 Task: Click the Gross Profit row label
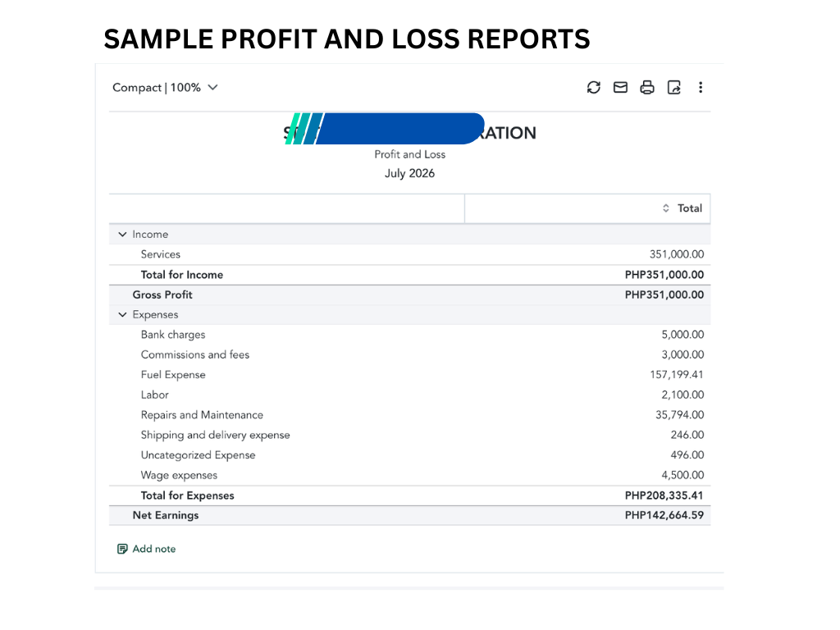(x=162, y=294)
